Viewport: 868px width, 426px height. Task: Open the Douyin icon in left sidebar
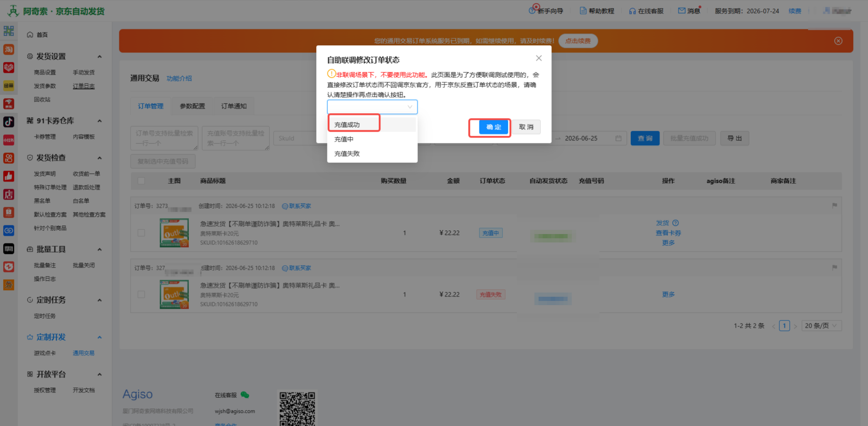pyautogui.click(x=9, y=122)
